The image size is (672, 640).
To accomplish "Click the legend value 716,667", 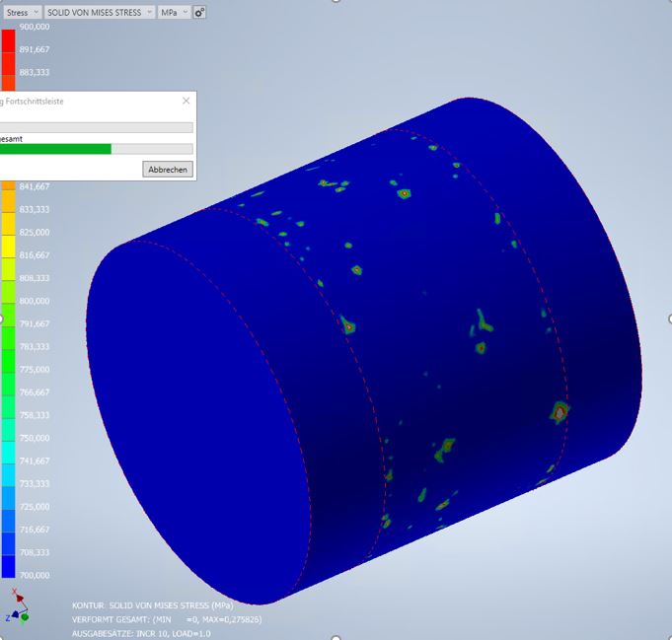I will [x=35, y=530].
